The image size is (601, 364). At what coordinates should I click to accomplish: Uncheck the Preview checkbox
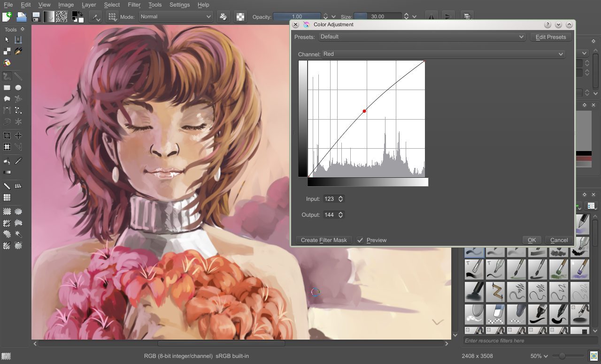click(x=360, y=240)
